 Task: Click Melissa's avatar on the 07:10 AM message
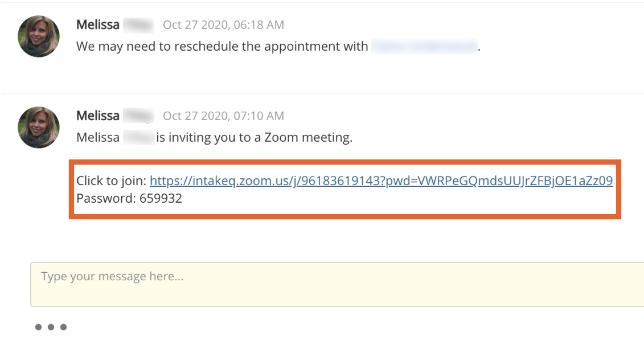tap(39, 128)
